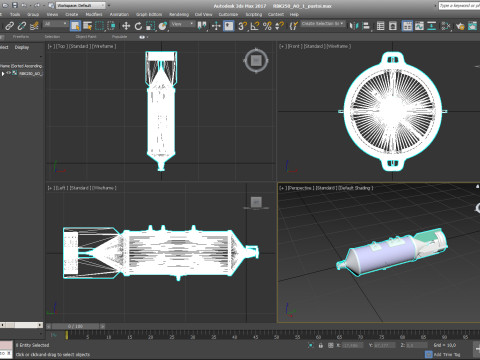This screenshot has width=480, height=360.
Task: Open the Rendering menu
Action: point(179,14)
